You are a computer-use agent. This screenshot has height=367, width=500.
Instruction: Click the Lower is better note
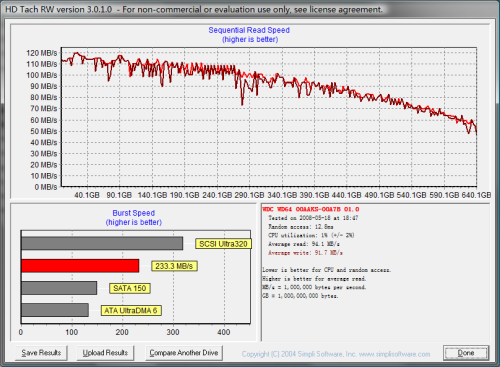pos(327,270)
